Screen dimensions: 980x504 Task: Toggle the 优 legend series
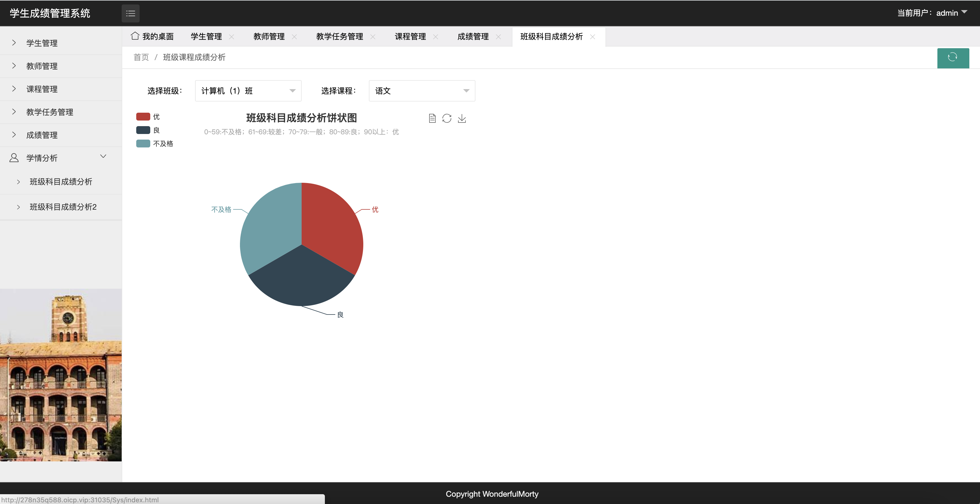(144, 117)
